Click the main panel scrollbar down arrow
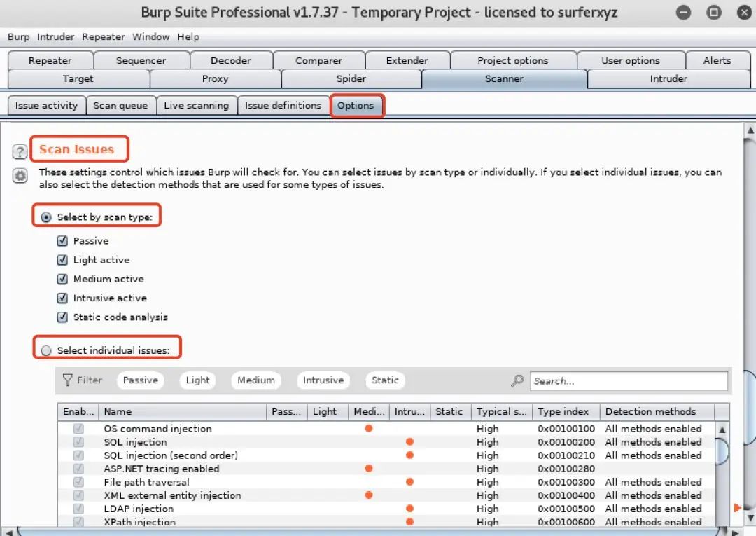Screen dimensions: 756x536 click(750, 518)
